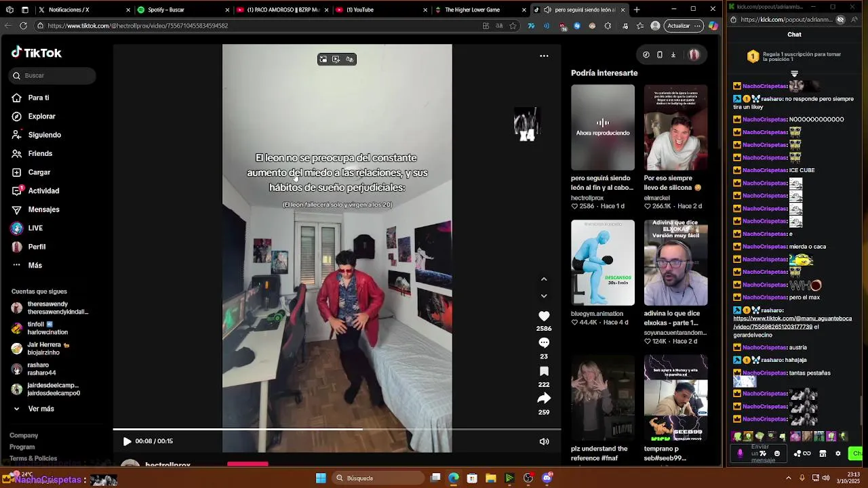Open Actividad notifications
The width and height of the screenshot is (868, 488).
[x=43, y=190]
